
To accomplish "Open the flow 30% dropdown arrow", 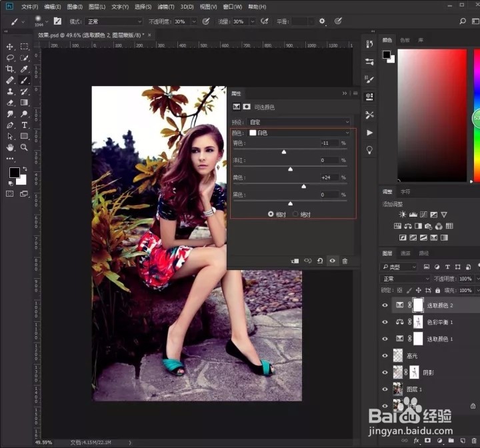I will (x=253, y=21).
